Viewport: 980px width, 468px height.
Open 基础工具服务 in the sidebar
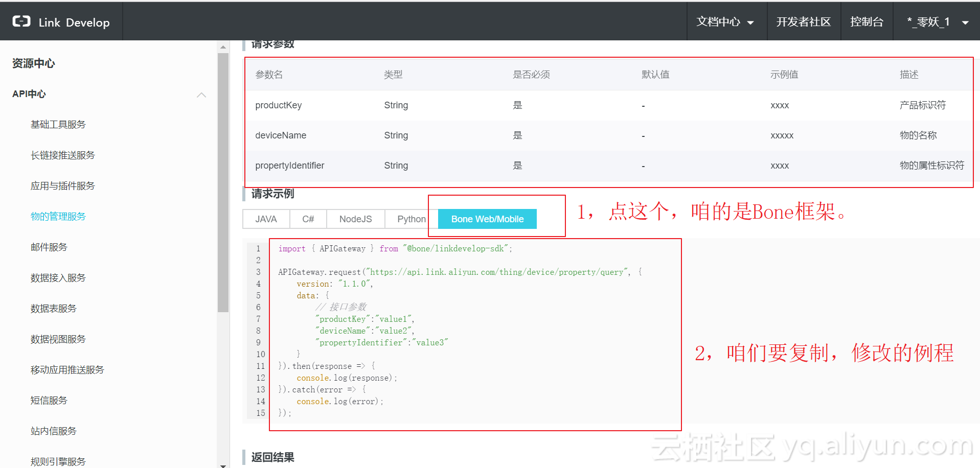click(58, 125)
